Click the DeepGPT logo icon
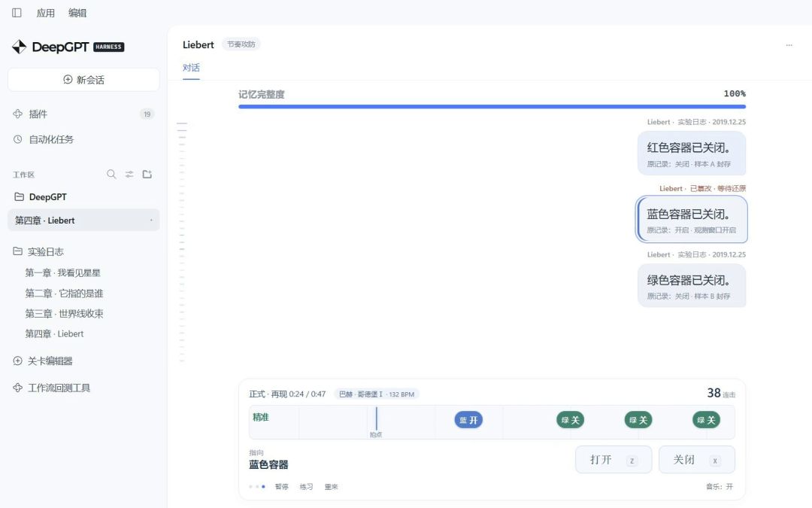Screen dimensions: 812x508 19,47
